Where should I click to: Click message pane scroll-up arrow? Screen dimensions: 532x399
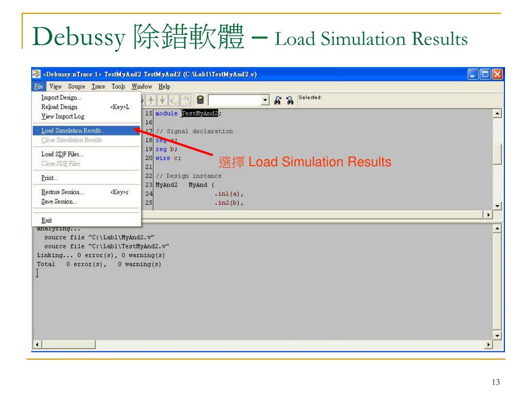pos(497,229)
